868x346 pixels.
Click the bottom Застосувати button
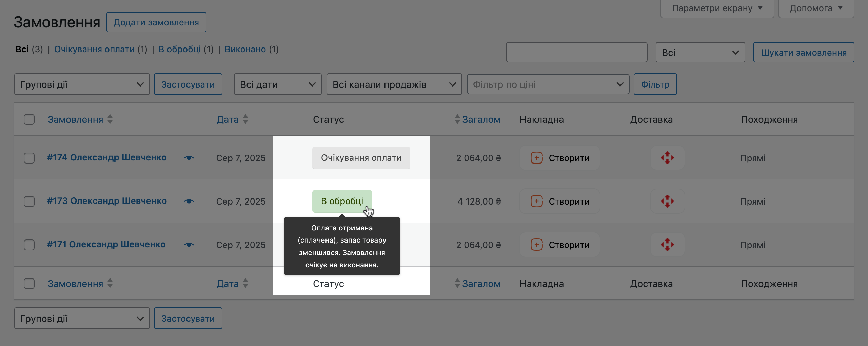[x=188, y=318]
